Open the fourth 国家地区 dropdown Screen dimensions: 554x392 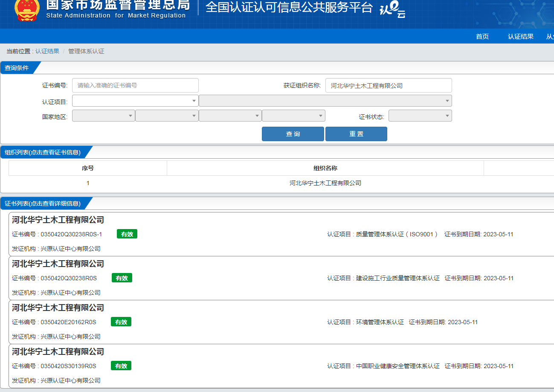click(x=293, y=116)
